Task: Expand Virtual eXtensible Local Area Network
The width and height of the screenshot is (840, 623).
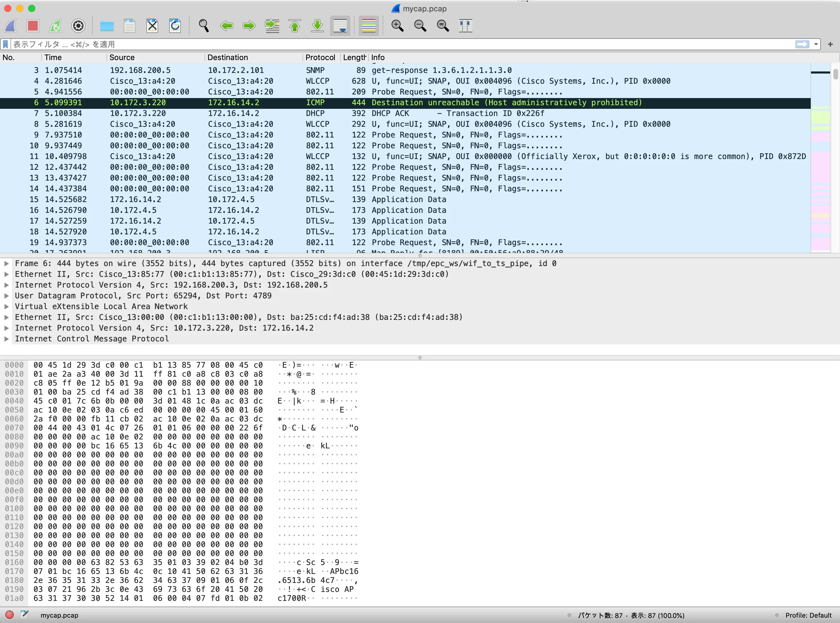Action: (6, 306)
